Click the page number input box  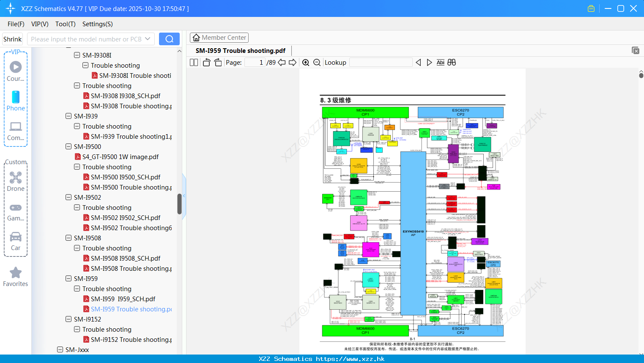tap(255, 63)
